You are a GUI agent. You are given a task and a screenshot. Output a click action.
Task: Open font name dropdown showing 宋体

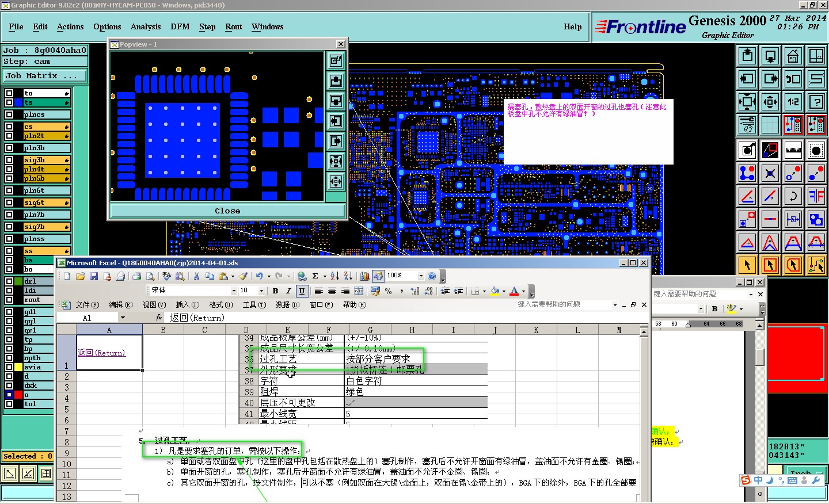click(x=234, y=291)
